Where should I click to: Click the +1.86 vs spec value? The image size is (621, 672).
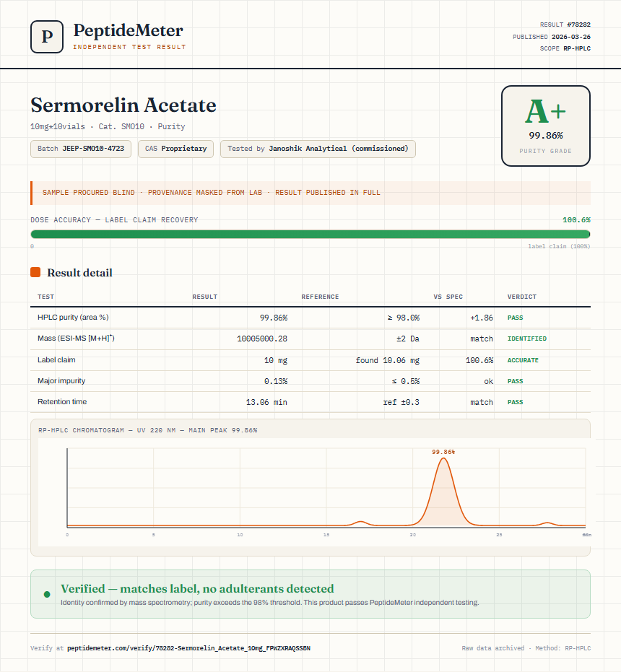click(482, 318)
